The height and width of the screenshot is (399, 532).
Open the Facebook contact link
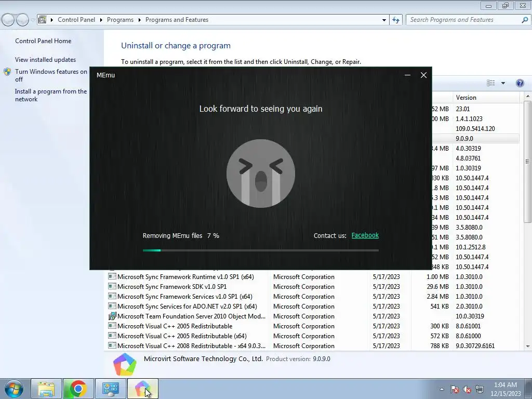point(365,235)
